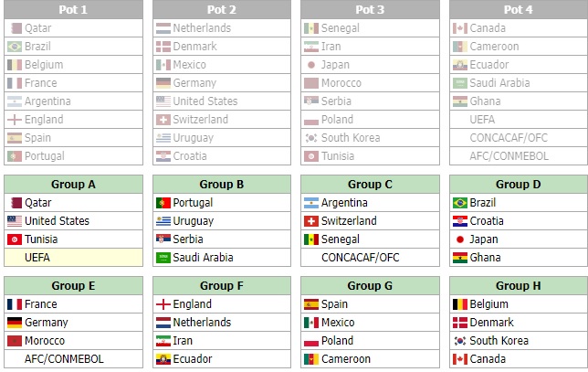Click the Brazil flag in Group D
The width and height of the screenshot is (588, 372).
(460, 203)
